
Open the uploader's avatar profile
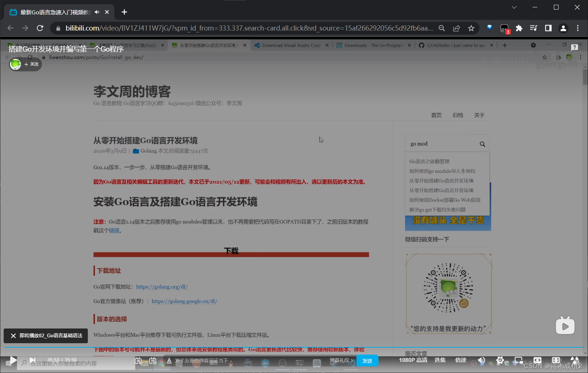(x=15, y=64)
